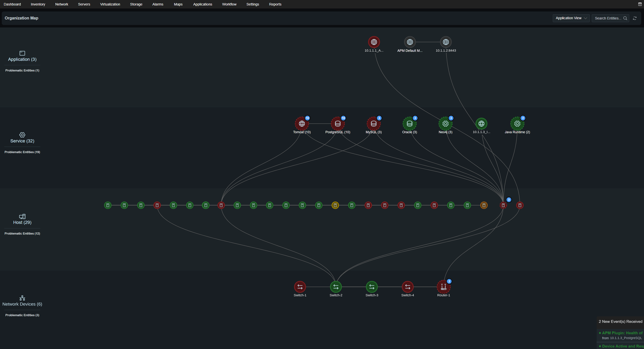Image resolution: width=644 pixels, height=349 pixels.
Task: Click the Application (3) layer label
Action: coord(22,59)
